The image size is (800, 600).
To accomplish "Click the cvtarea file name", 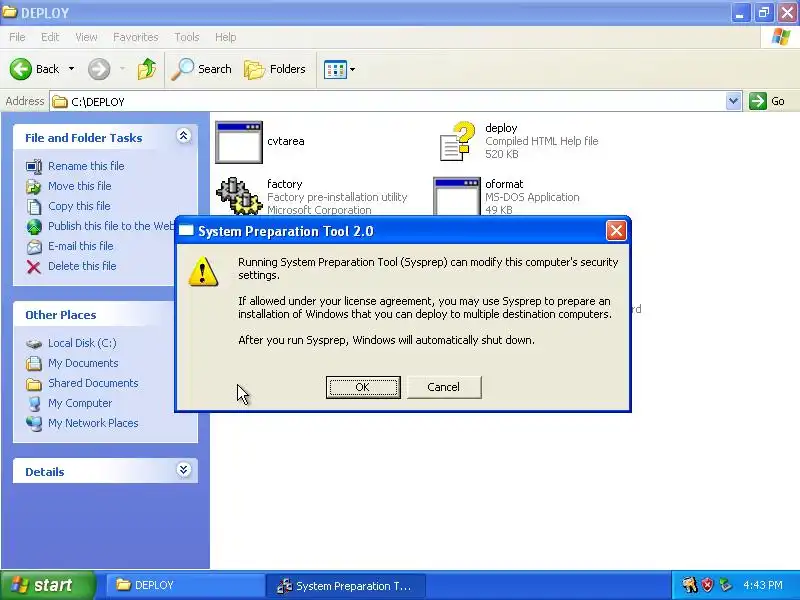I will [286, 141].
